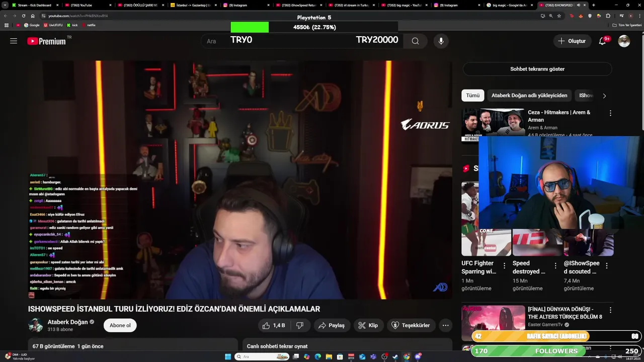Image resolution: width=644 pixels, height=362 pixels.
Task: Open options menu for UFC Fighter short
Action: tap(504, 265)
